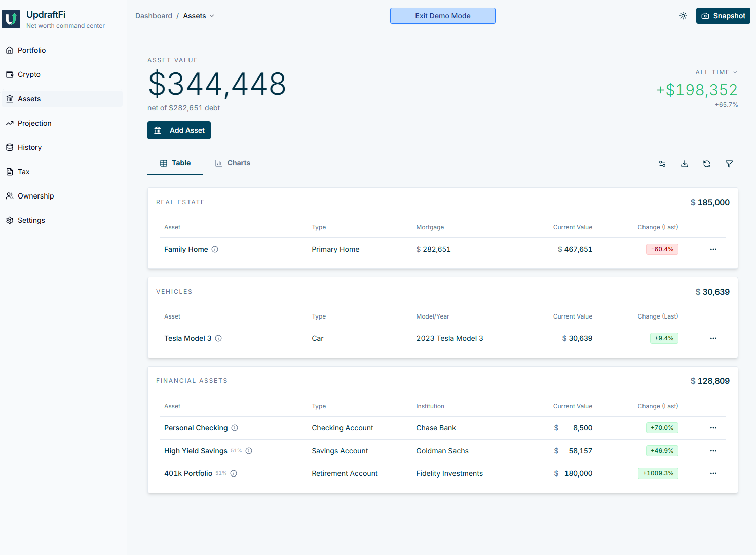The width and height of the screenshot is (756, 555).
Task: Toggle Tesla Model 3 info indicator
Action: tap(218, 338)
